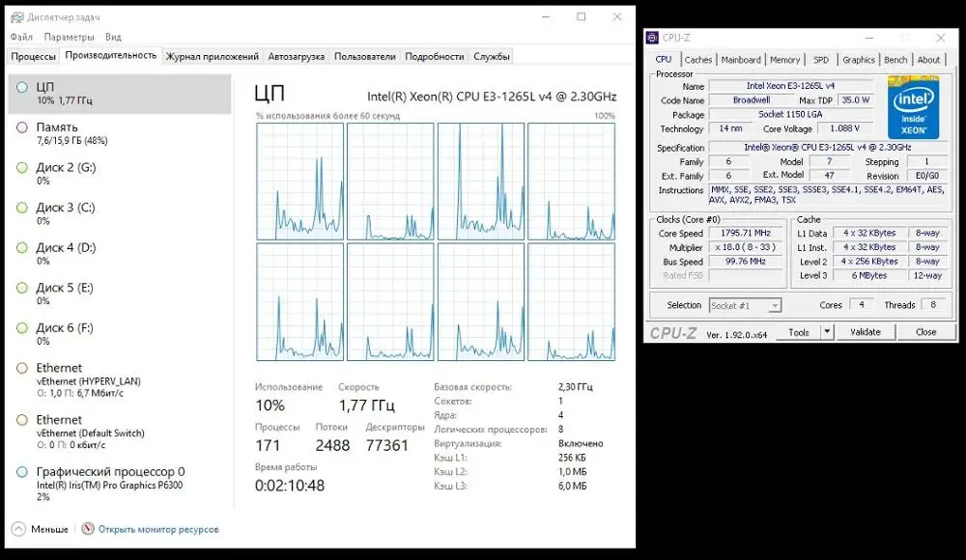Click the Базовая скорость value 2,30 ГГц
The width and height of the screenshot is (966, 560).
tap(576, 387)
